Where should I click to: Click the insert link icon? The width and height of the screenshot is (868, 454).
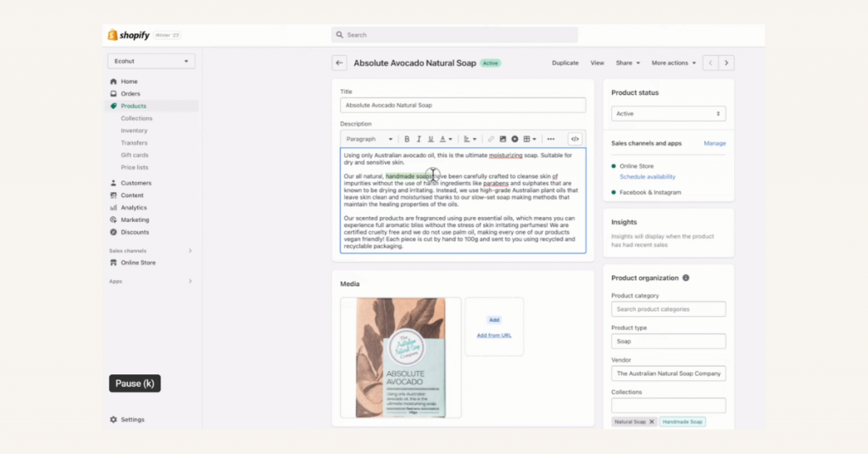click(491, 140)
